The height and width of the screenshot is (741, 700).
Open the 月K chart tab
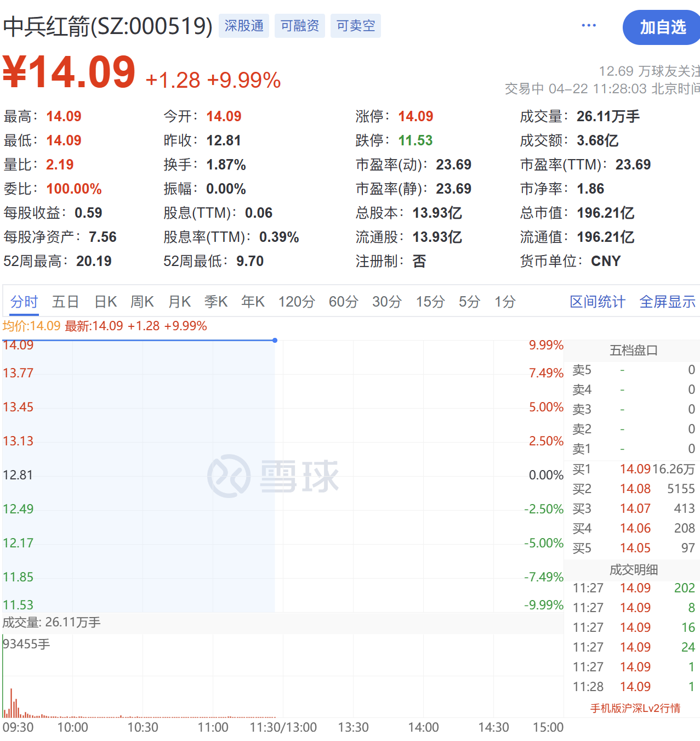(x=179, y=302)
